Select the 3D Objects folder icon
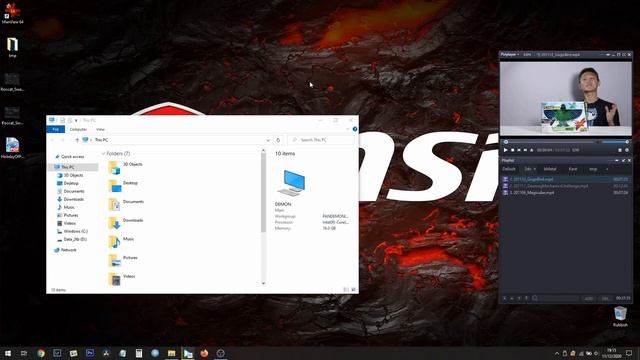The image size is (640, 360). click(114, 167)
